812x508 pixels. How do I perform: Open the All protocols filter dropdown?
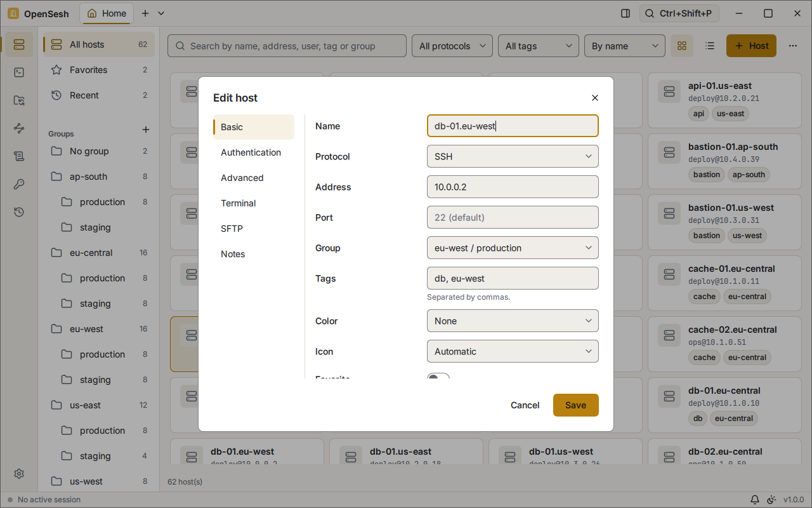coord(452,46)
